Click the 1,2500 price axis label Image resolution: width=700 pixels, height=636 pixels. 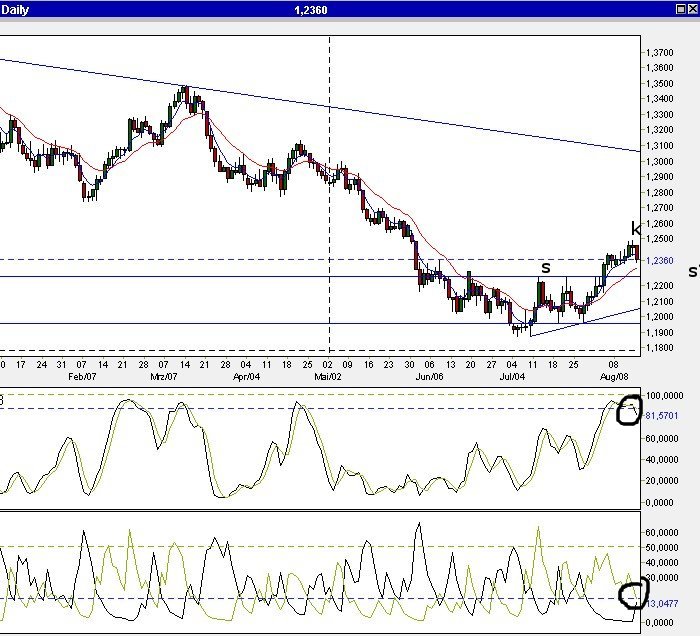point(659,239)
